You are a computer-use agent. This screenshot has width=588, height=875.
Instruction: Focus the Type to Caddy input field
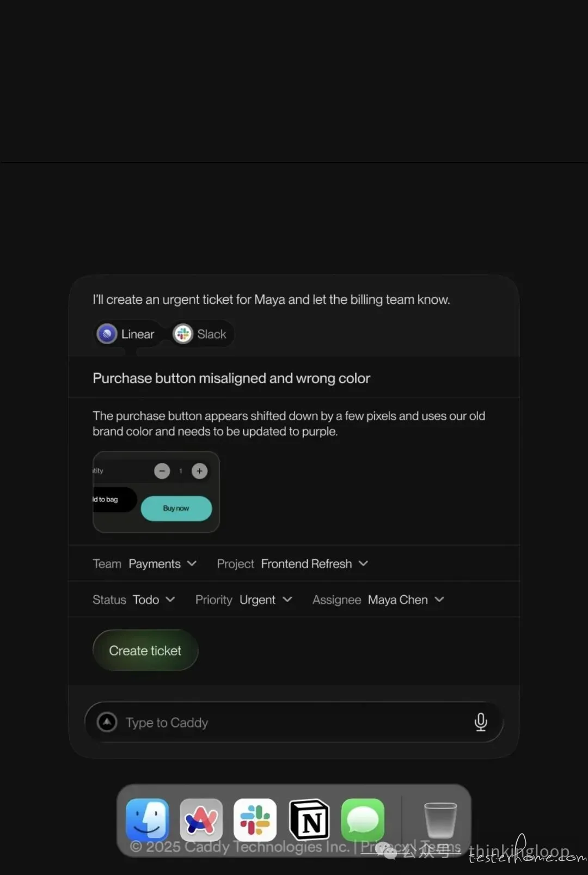(x=294, y=723)
